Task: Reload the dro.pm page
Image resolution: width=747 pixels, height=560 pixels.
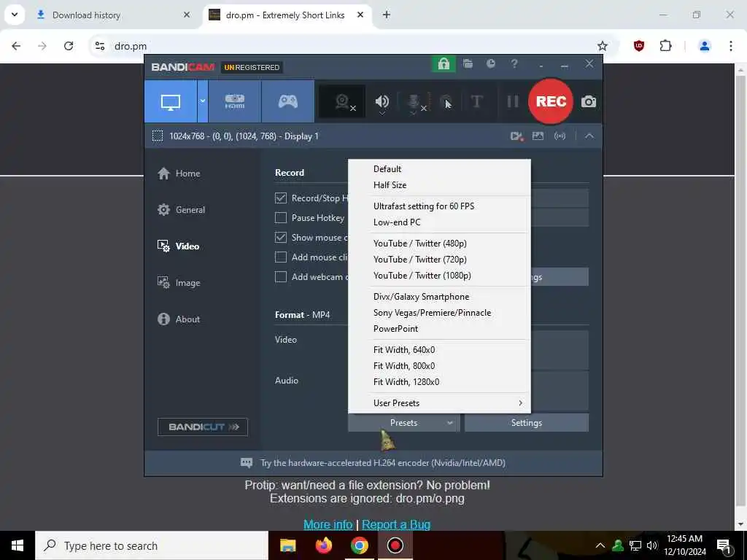Action: (x=69, y=46)
